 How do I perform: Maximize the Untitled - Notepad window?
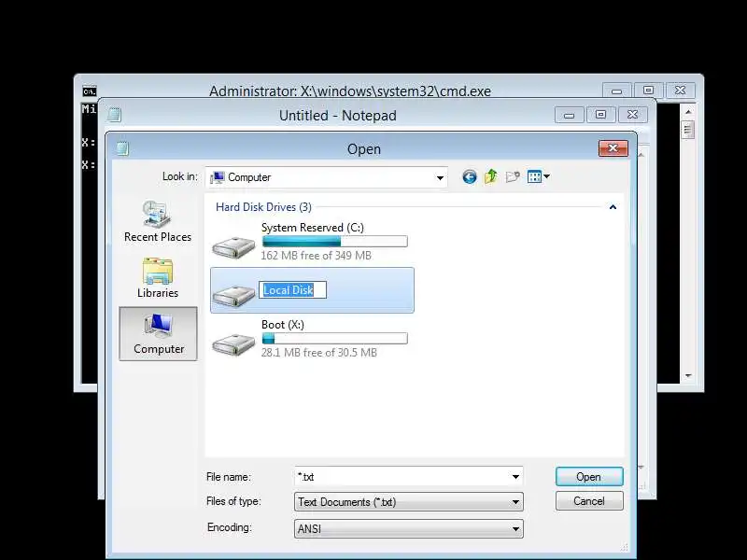pos(600,115)
